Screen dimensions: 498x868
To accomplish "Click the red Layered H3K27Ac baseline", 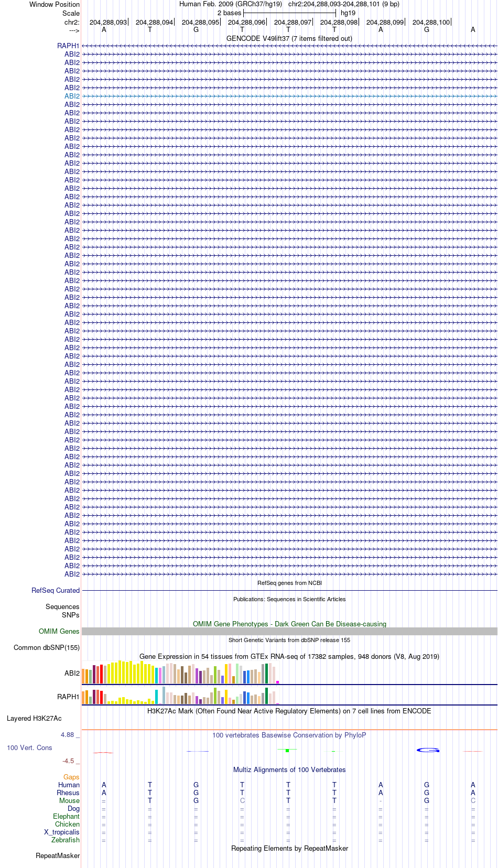I will tap(289, 730).
